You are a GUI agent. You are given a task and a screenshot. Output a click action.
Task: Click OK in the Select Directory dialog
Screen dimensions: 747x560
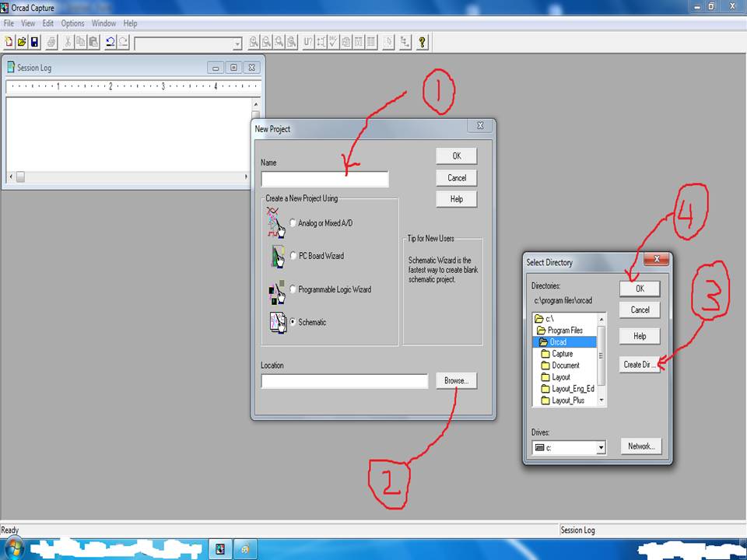640,289
